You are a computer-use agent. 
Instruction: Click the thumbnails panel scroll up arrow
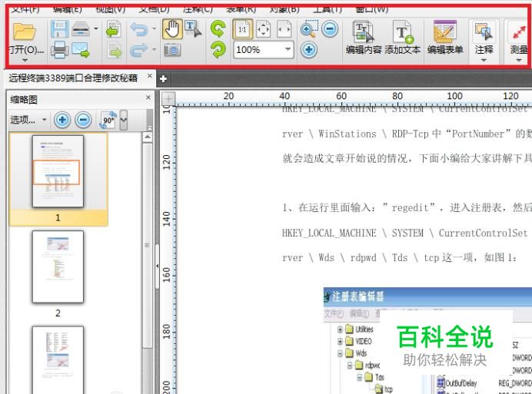(148, 137)
